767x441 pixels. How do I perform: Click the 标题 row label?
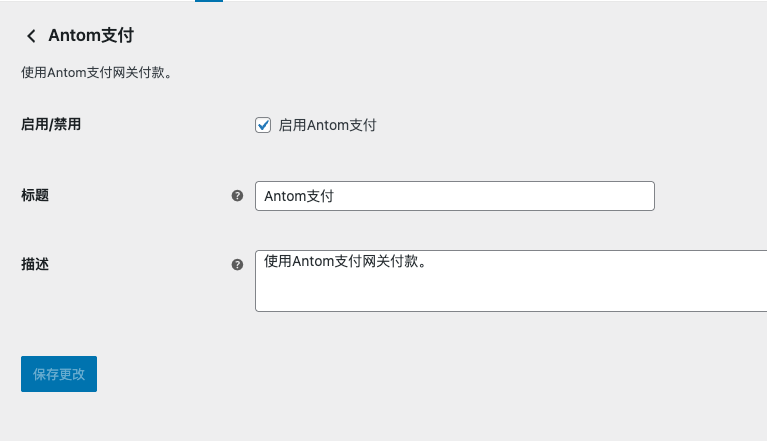[35, 195]
